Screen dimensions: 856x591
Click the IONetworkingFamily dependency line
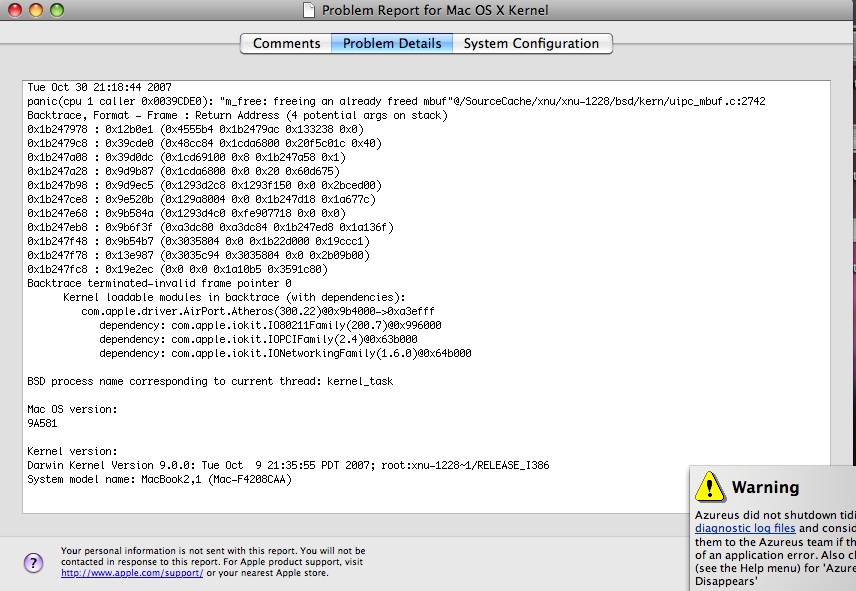[286, 354]
